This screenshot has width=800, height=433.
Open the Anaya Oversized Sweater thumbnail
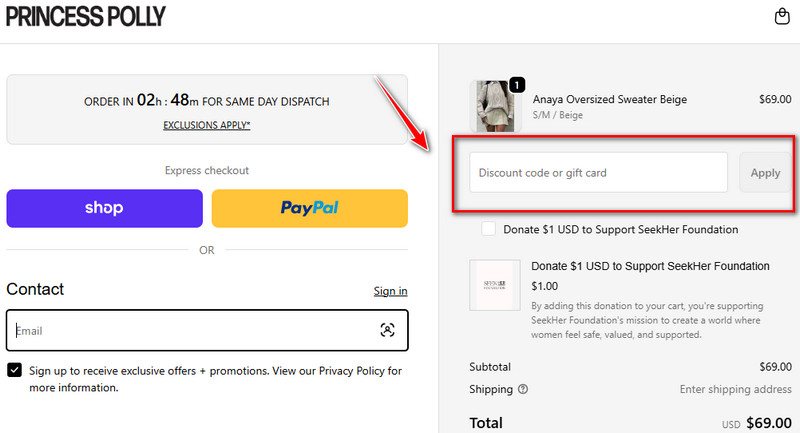click(x=495, y=106)
